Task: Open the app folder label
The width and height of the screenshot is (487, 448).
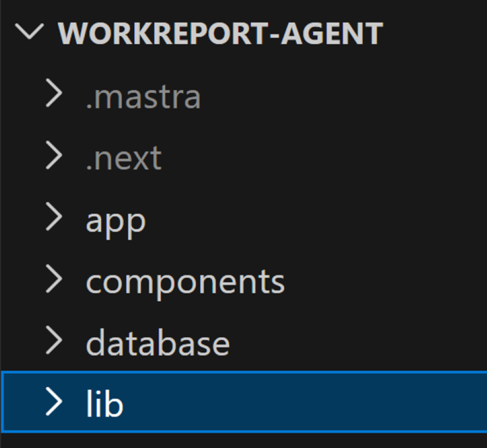Action: (x=116, y=221)
